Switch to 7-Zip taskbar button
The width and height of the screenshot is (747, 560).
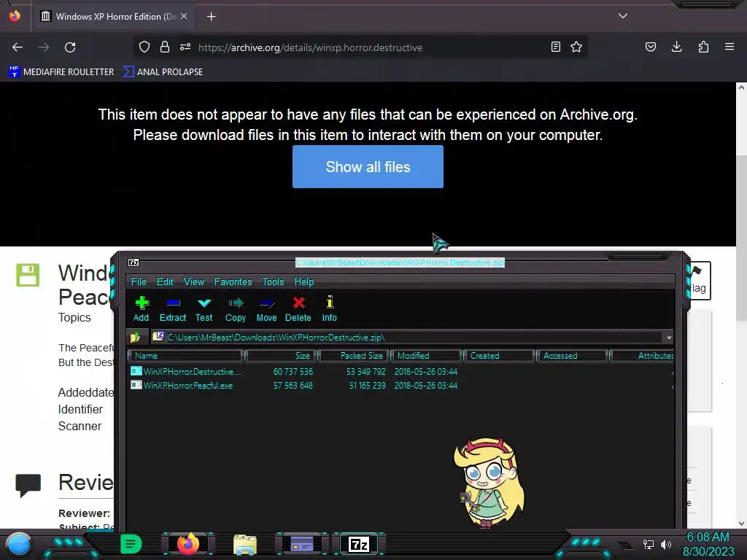click(359, 544)
